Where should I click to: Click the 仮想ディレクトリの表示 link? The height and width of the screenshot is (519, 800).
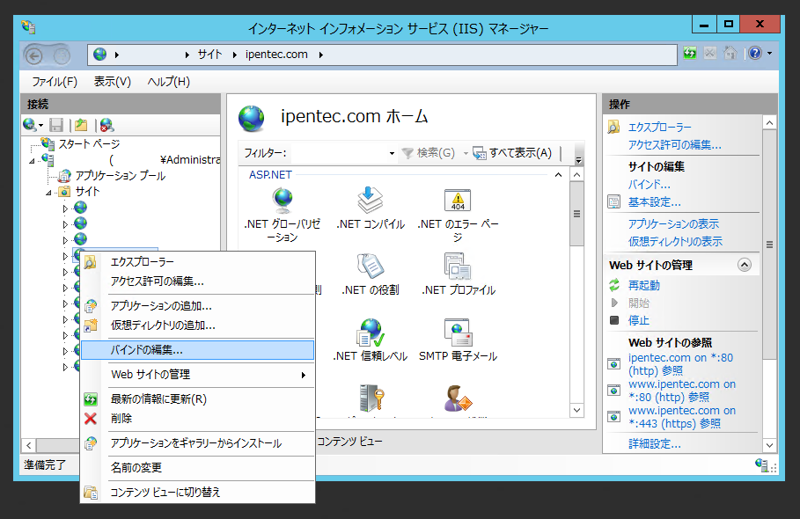(675, 241)
